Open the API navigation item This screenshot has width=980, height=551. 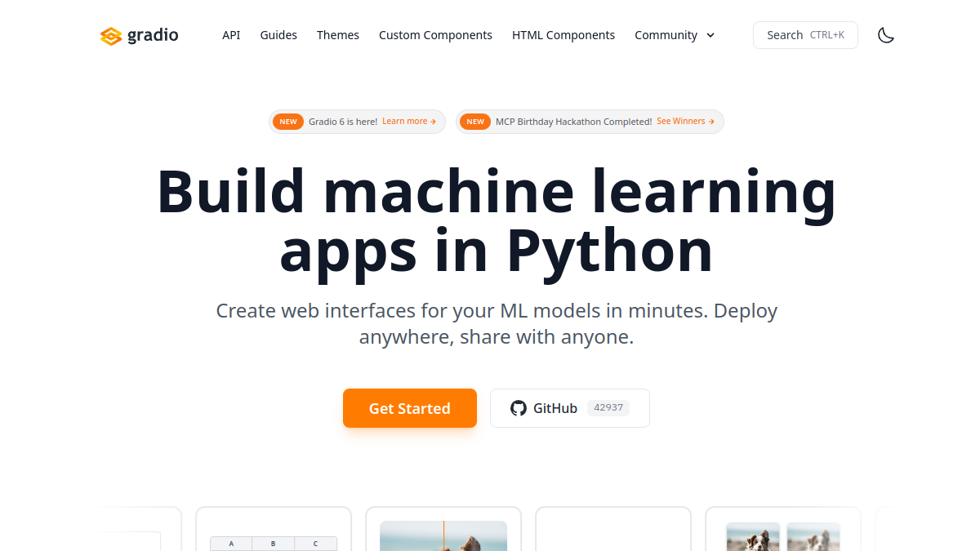coord(231,35)
